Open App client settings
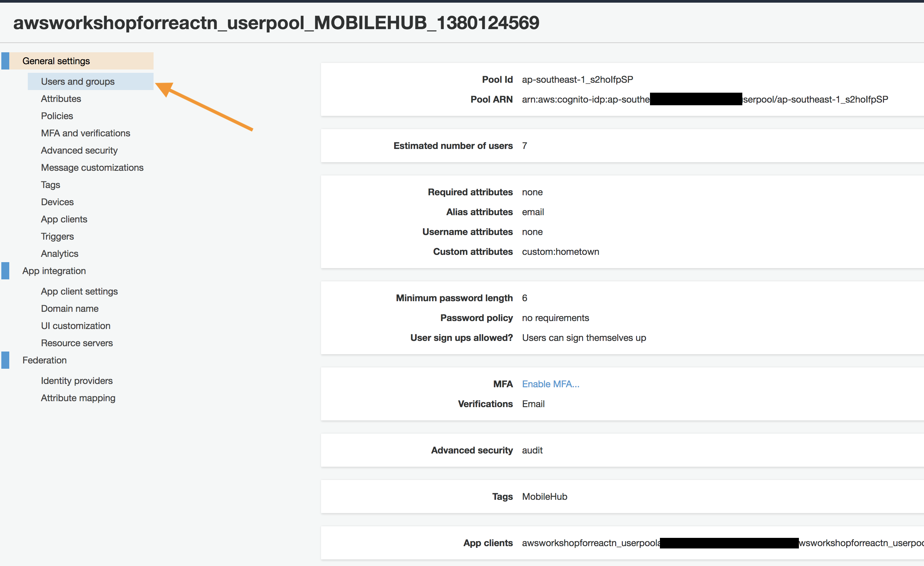This screenshot has width=924, height=566. (x=79, y=291)
